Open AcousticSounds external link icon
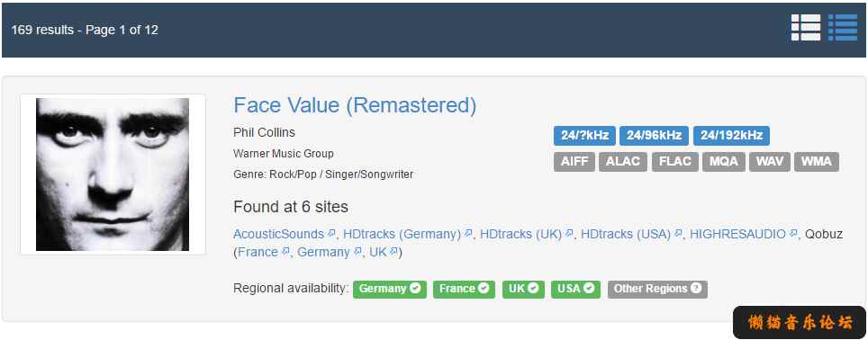 pyautogui.click(x=331, y=234)
